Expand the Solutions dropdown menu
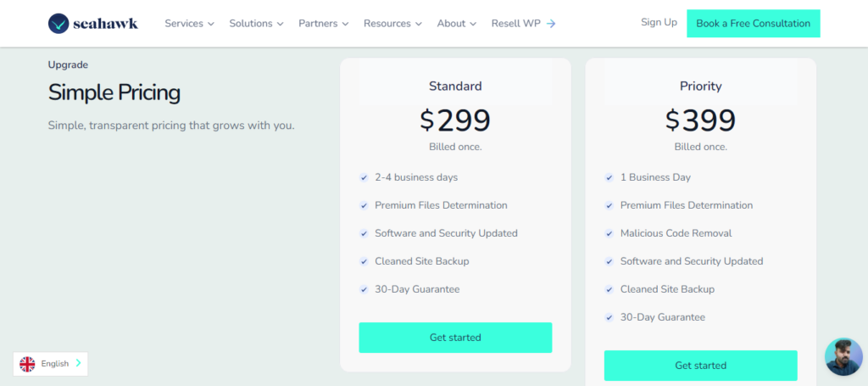The image size is (868, 386). click(256, 24)
